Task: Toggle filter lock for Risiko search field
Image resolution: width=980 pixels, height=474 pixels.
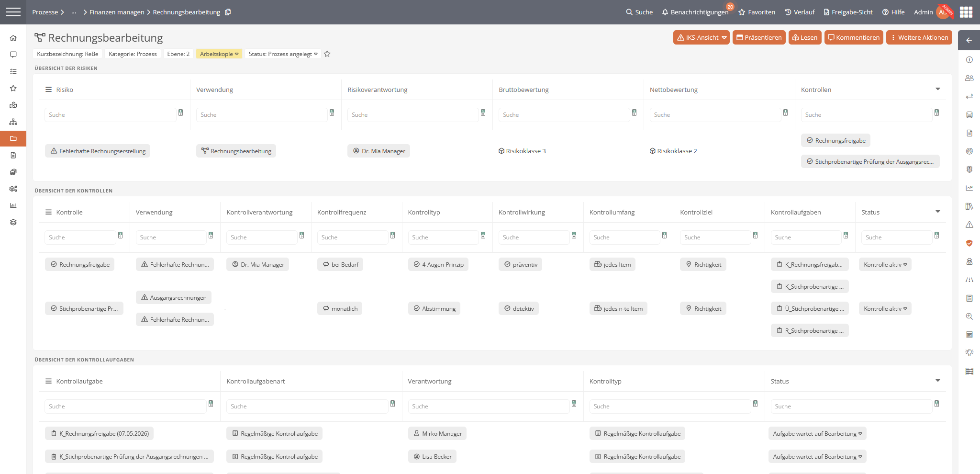Action: click(x=180, y=113)
